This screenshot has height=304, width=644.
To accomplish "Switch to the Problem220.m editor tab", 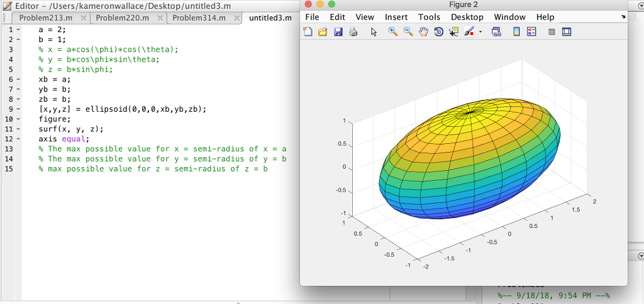I will tap(122, 18).
